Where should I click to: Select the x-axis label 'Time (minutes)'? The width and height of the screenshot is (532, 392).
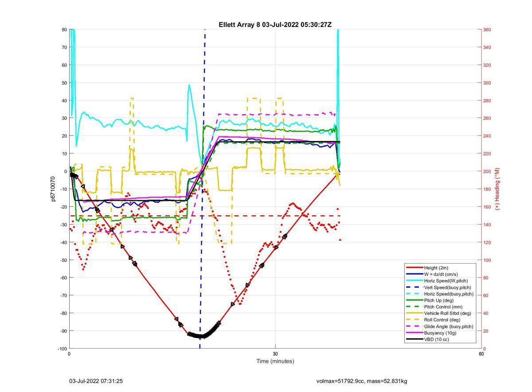click(x=275, y=361)
